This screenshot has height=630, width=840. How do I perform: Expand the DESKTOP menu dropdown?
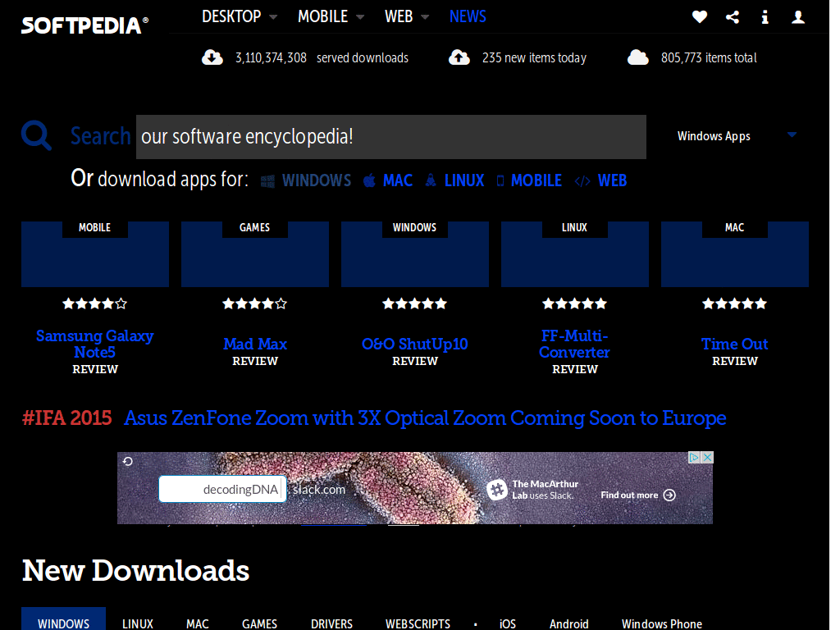[238, 16]
